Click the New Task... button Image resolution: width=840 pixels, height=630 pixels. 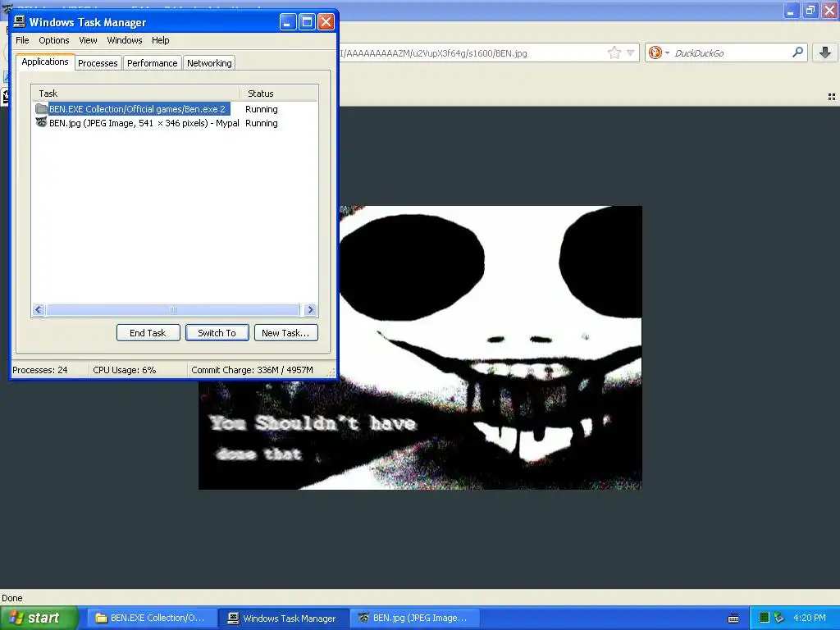click(285, 333)
